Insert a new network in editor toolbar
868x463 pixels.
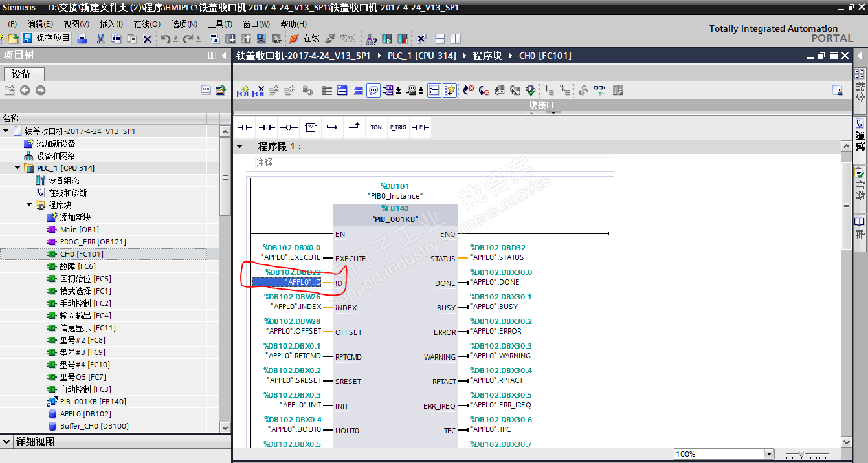pyautogui.click(x=243, y=91)
